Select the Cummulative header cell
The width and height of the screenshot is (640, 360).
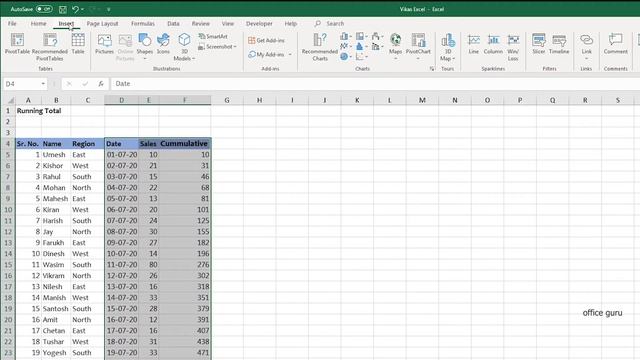click(x=184, y=144)
